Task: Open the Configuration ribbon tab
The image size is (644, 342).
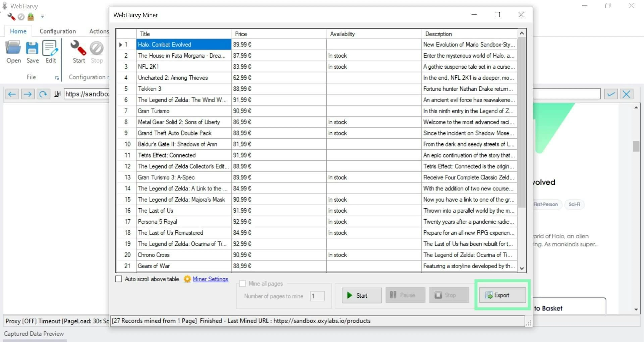Action: click(x=58, y=31)
